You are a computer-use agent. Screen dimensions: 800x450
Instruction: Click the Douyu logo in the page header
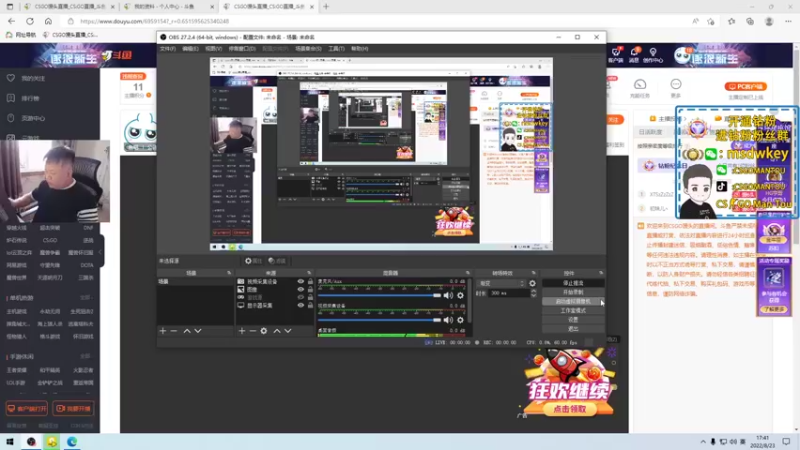point(116,55)
